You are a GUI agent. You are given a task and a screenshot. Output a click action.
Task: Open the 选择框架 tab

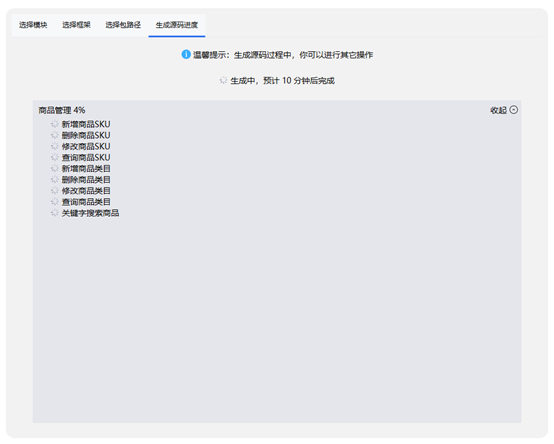[76, 25]
